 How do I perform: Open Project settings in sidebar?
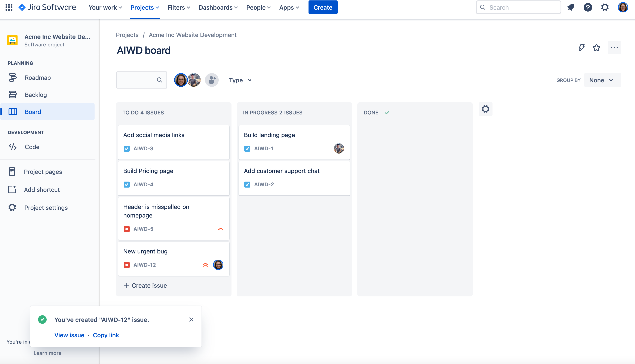tap(47, 207)
